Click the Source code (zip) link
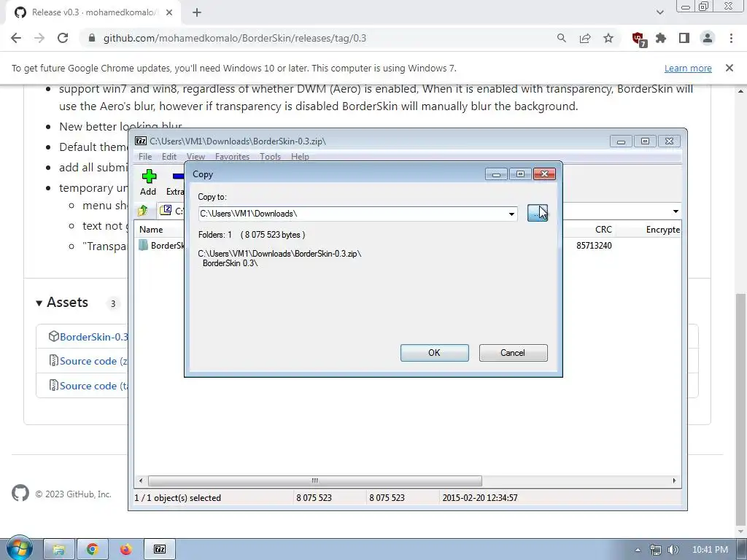The width and height of the screenshot is (747, 560). point(93,361)
